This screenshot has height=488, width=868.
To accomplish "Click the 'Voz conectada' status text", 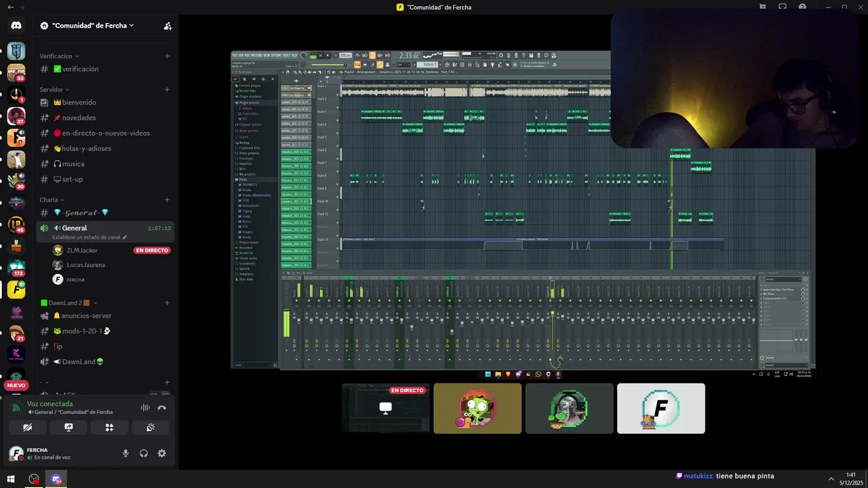I will point(50,404).
